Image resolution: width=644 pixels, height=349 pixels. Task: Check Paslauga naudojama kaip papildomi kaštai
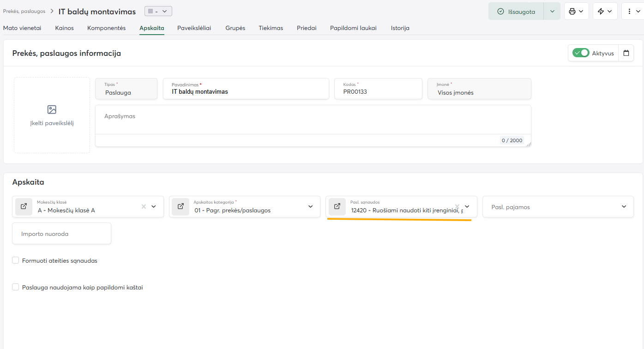point(16,287)
